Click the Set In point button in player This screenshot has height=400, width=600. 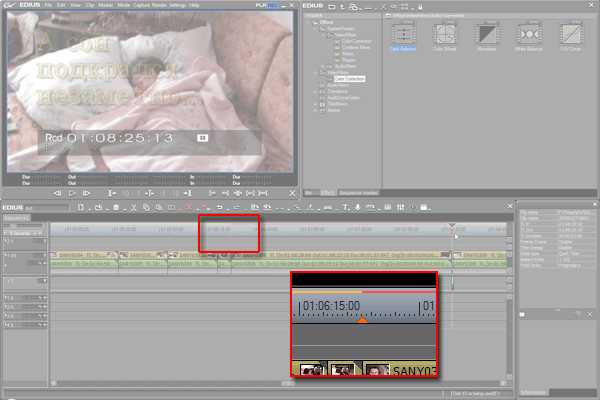pos(212,194)
